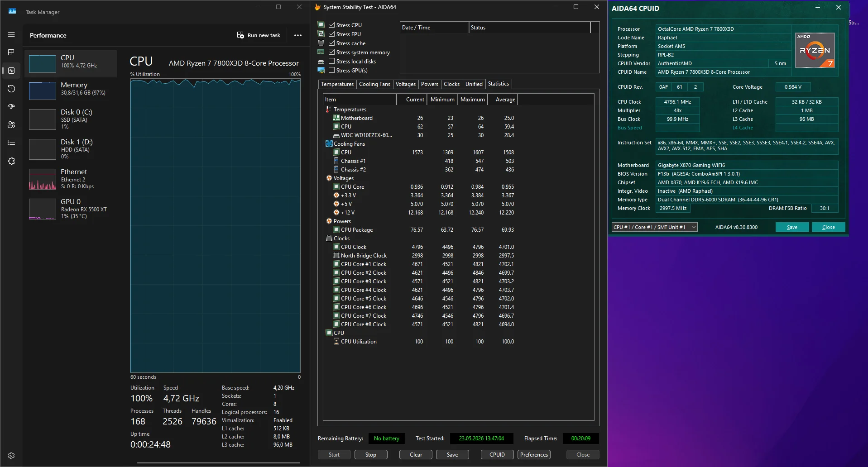Enable Stress GPU(s) checkbox
The width and height of the screenshot is (868, 467).
click(x=331, y=70)
